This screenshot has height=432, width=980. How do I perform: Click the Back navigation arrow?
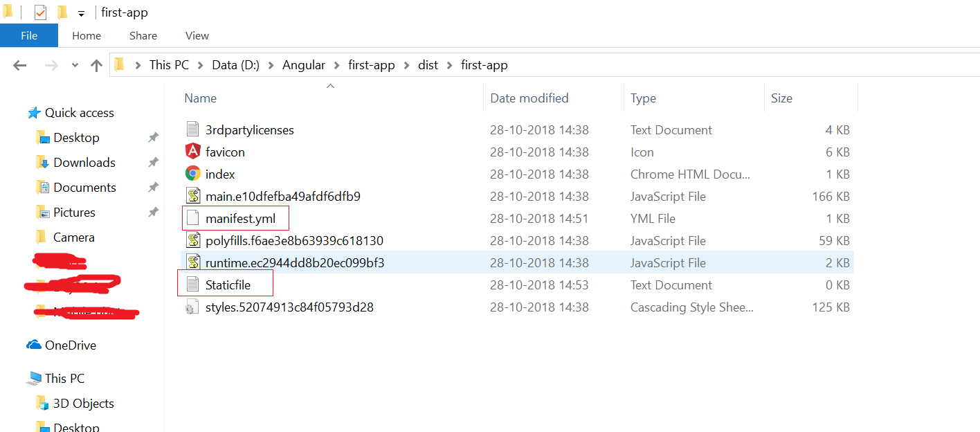[20, 65]
